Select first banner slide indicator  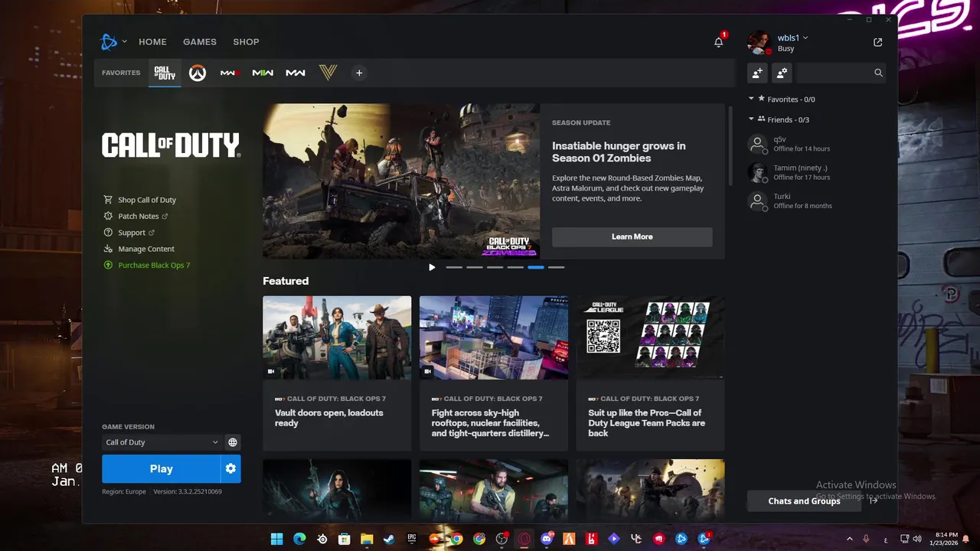[454, 267]
